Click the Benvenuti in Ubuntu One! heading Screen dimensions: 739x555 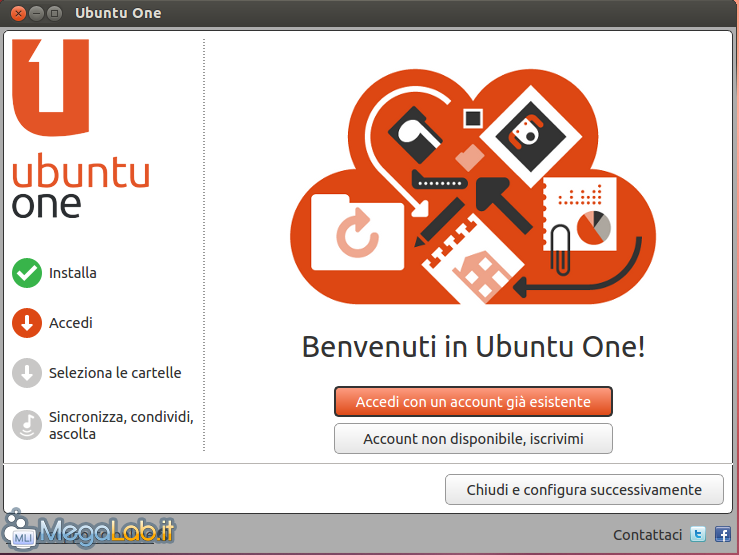click(x=473, y=347)
